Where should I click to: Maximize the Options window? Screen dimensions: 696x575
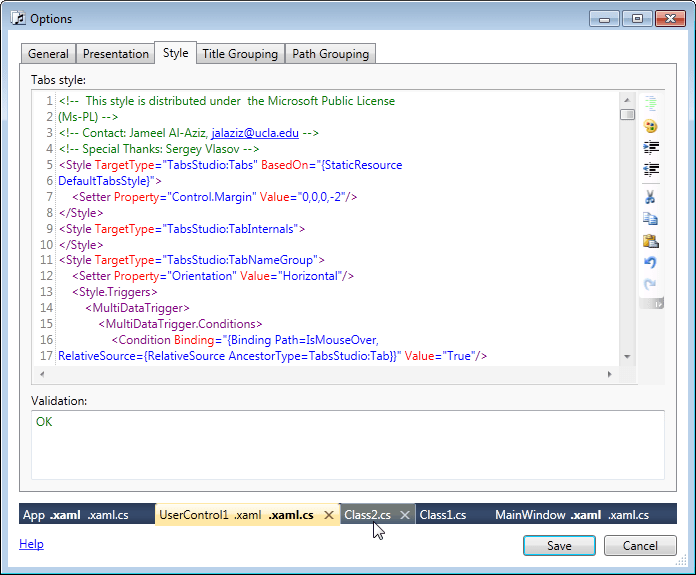click(637, 19)
